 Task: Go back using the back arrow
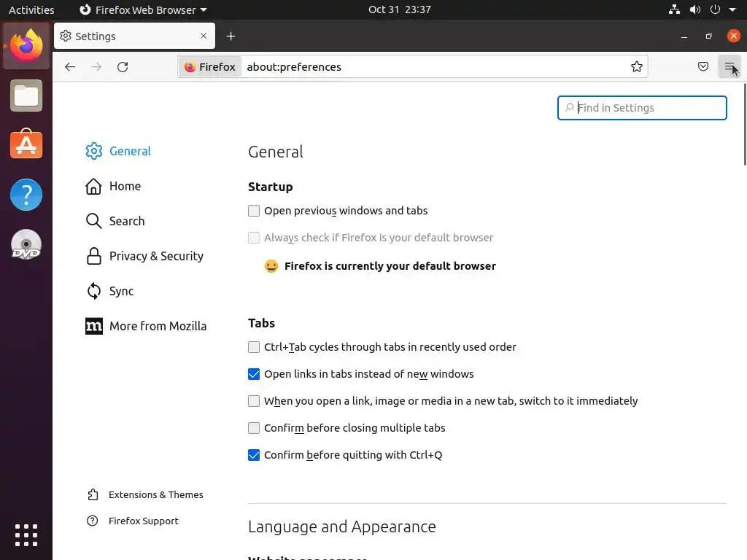tap(70, 66)
